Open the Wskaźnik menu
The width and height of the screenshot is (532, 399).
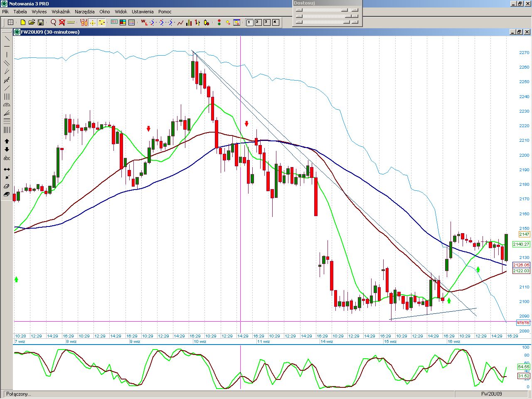61,12
